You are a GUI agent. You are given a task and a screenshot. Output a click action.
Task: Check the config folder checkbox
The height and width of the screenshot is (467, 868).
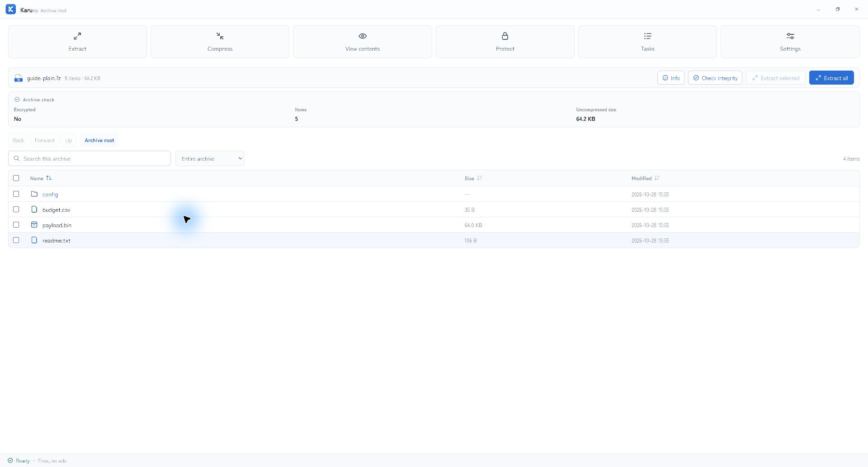coord(16,194)
